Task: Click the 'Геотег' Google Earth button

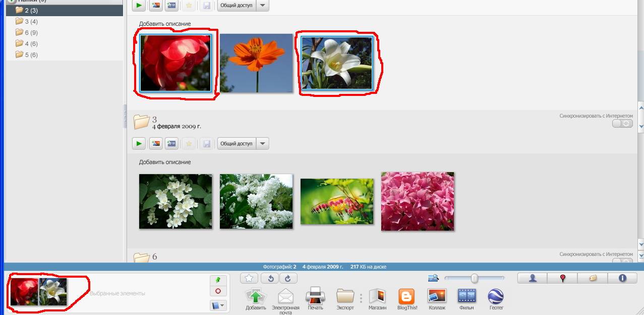Action: pyautogui.click(x=496, y=299)
